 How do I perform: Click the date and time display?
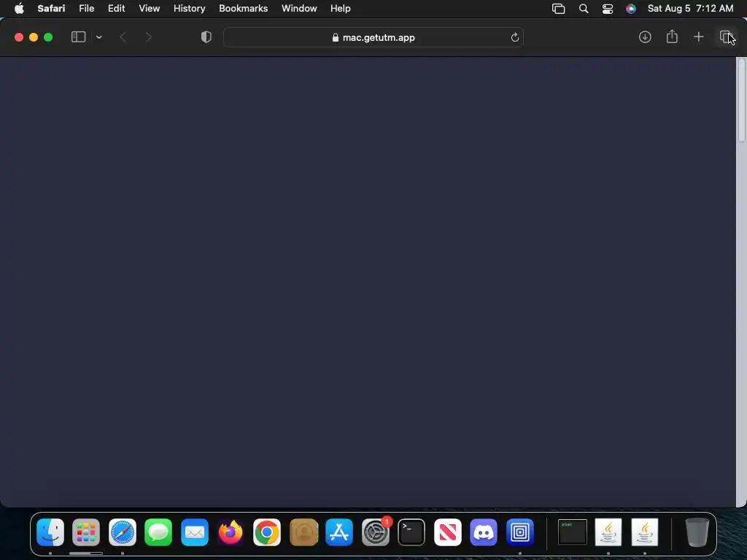(690, 9)
